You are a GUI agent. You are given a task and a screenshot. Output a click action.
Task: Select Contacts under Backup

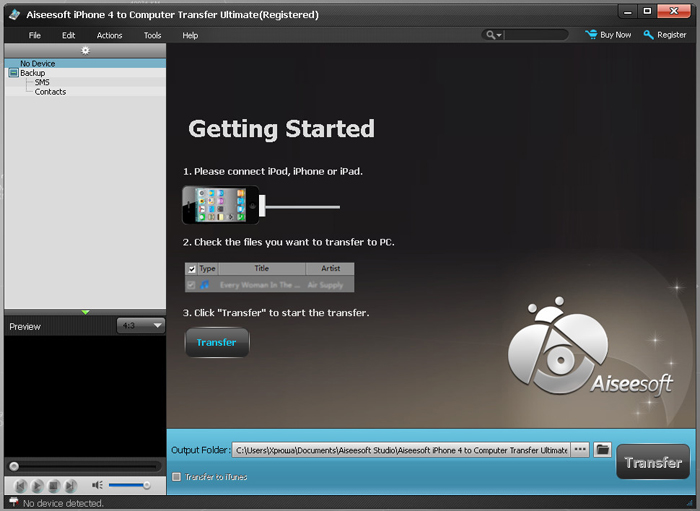(50, 92)
